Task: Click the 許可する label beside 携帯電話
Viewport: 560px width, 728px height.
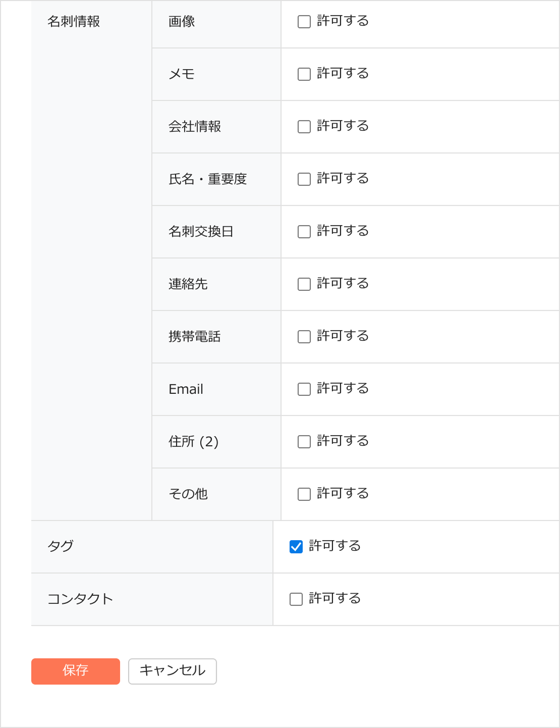Action: coord(343,336)
